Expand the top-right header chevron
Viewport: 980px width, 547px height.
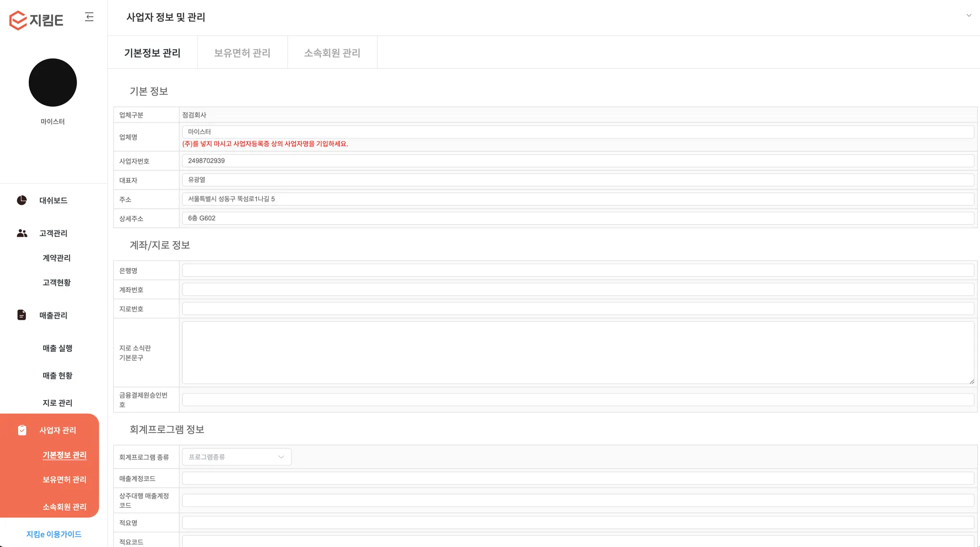tap(969, 15)
